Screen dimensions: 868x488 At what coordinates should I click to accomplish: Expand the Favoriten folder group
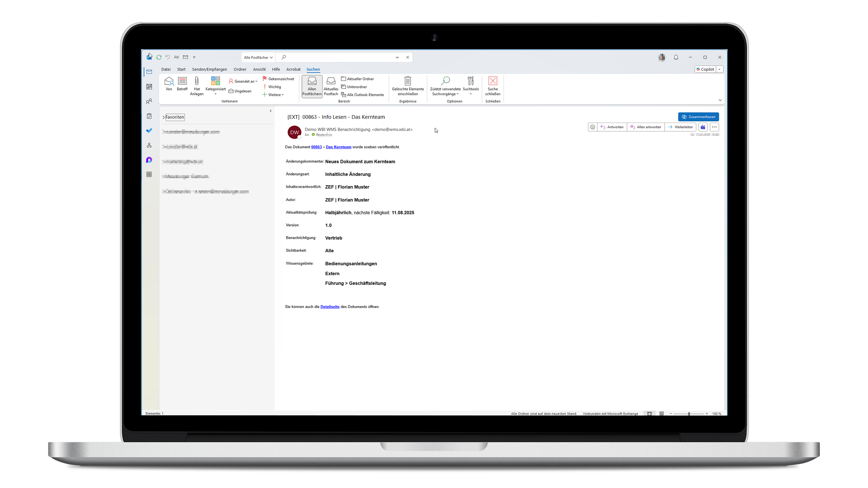pos(163,117)
